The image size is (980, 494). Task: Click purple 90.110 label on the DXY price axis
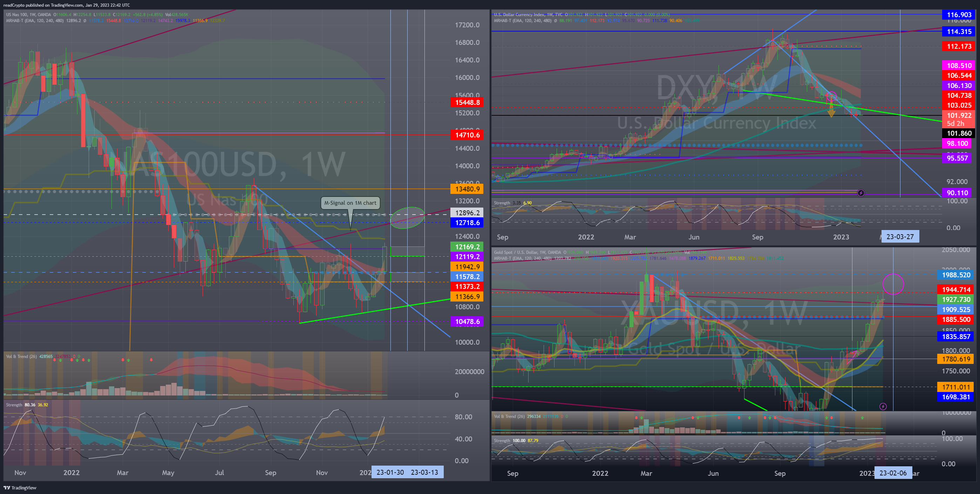tap(957, 193)
